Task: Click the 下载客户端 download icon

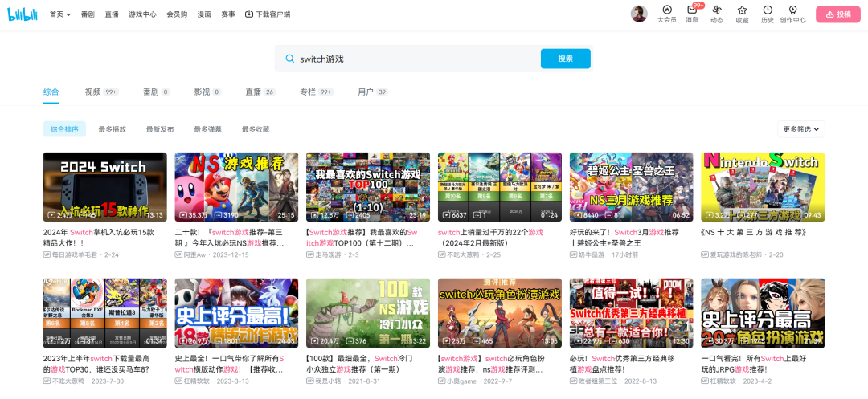Action: pos(249,14)
